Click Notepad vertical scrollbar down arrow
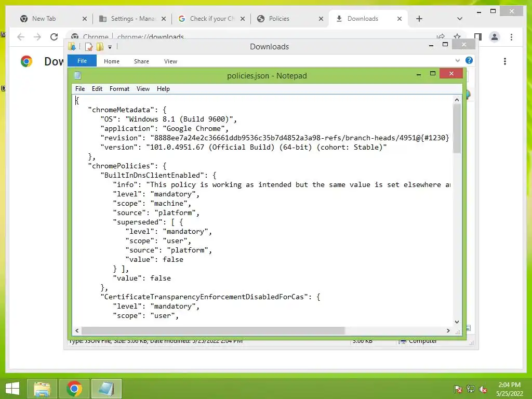This screenshot has width=532, height=399. (457, 322)
